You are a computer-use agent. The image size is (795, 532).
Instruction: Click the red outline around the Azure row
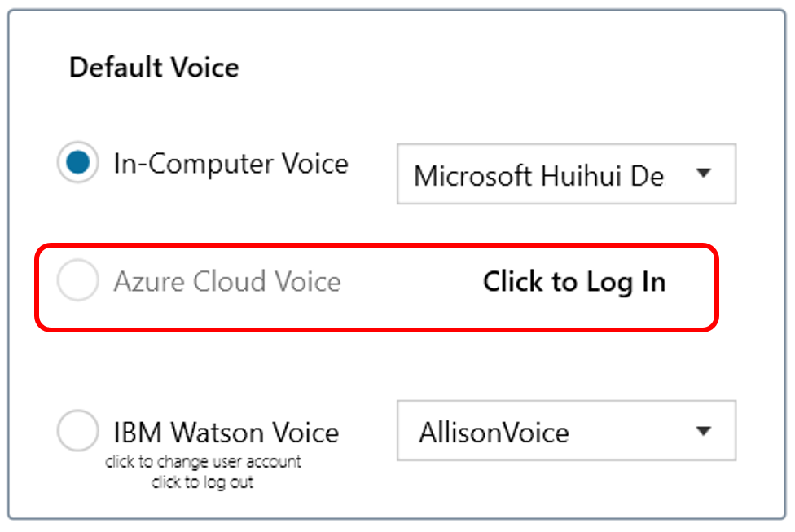click(376, 245)
